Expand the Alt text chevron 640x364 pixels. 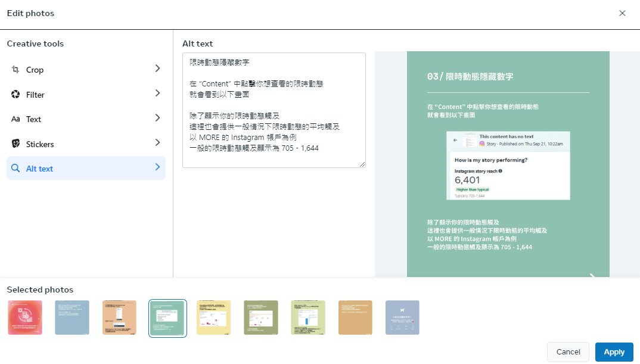pos(157,167)
